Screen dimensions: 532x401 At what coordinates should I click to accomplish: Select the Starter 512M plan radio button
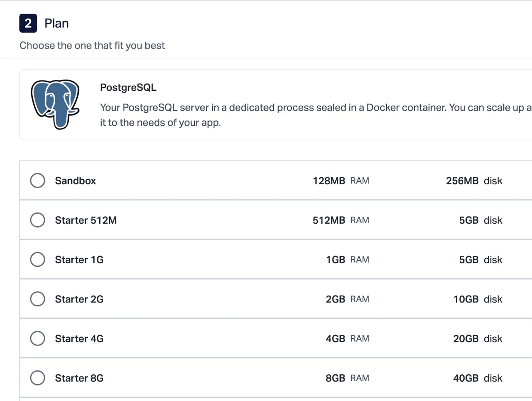[x=37, y=220]
